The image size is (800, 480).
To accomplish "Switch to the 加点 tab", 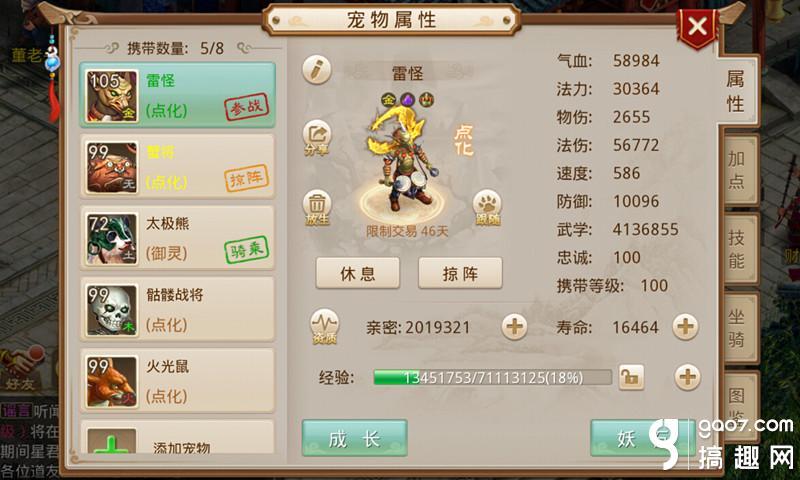I will [x=737, y=170].
